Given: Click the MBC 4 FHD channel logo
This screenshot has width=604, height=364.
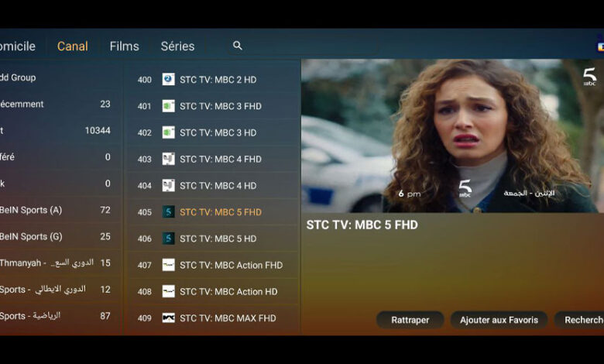Looking at the screenshot, I should 168,159.
